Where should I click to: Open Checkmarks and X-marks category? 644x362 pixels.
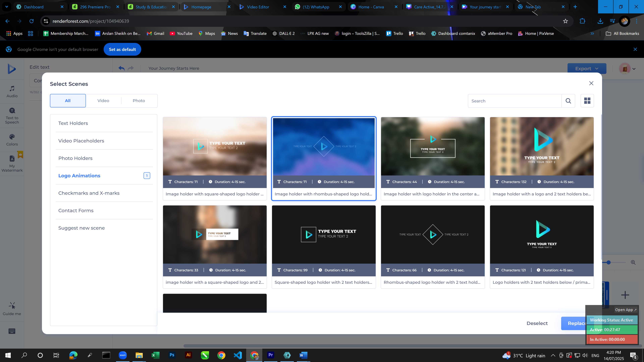tap(104, 193)
